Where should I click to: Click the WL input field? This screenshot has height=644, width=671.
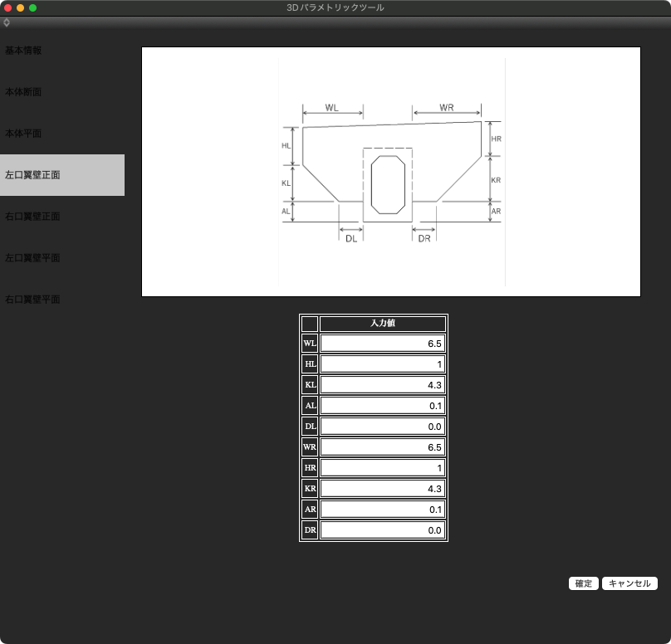[383, 344]
